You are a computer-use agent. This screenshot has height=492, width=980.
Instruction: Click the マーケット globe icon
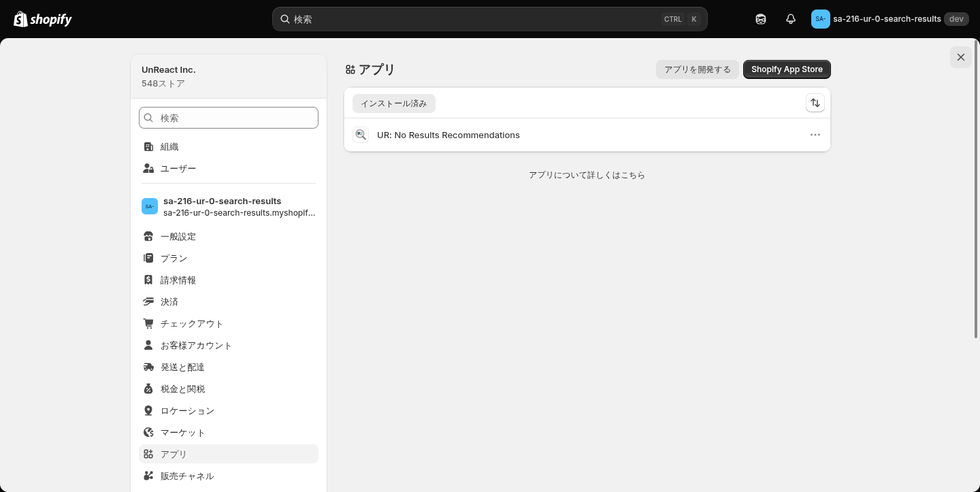point(148,432)
